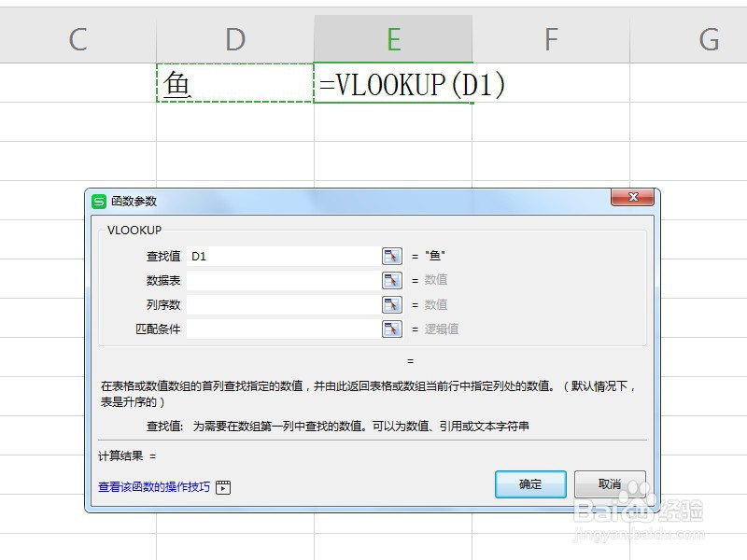Click the range selector icon beside 匹配条件

[392, 328]
